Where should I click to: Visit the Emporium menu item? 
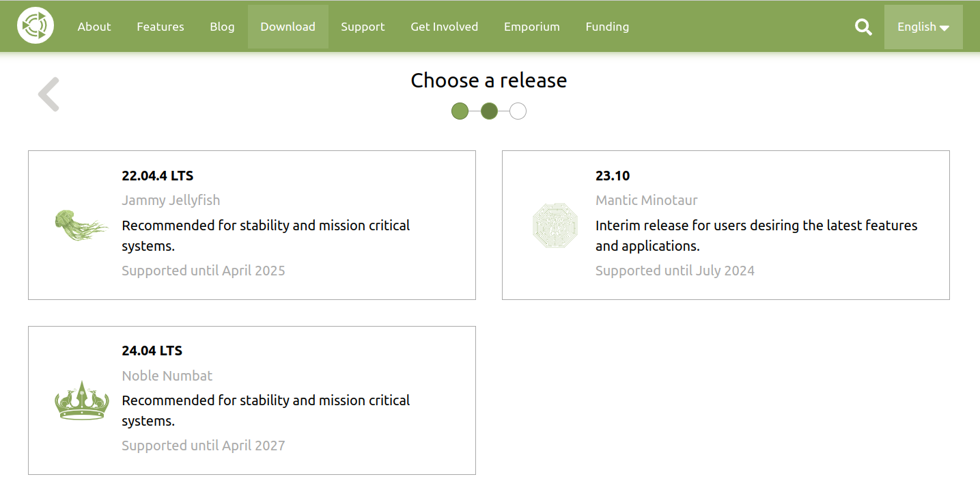click(x=532, y=27)
